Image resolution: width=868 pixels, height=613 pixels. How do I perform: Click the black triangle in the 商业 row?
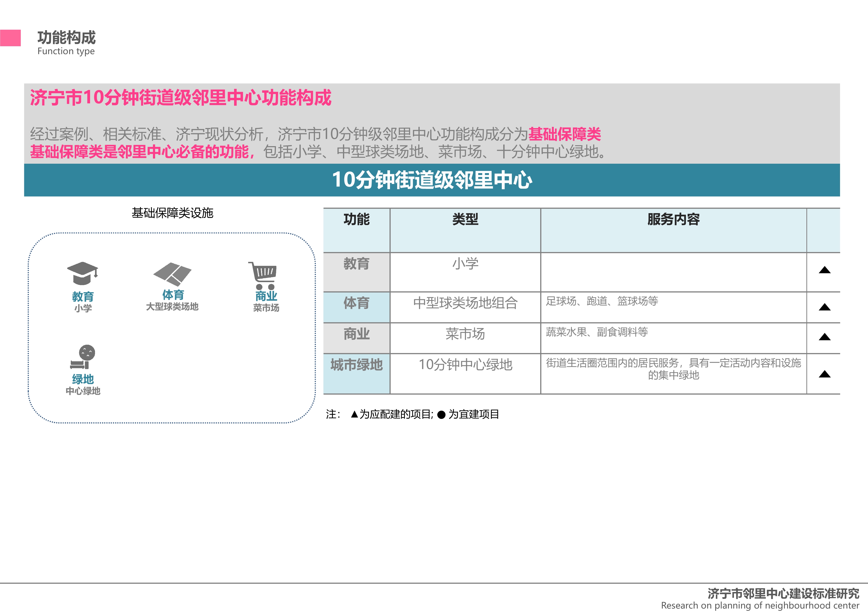(x=824, y=337)
